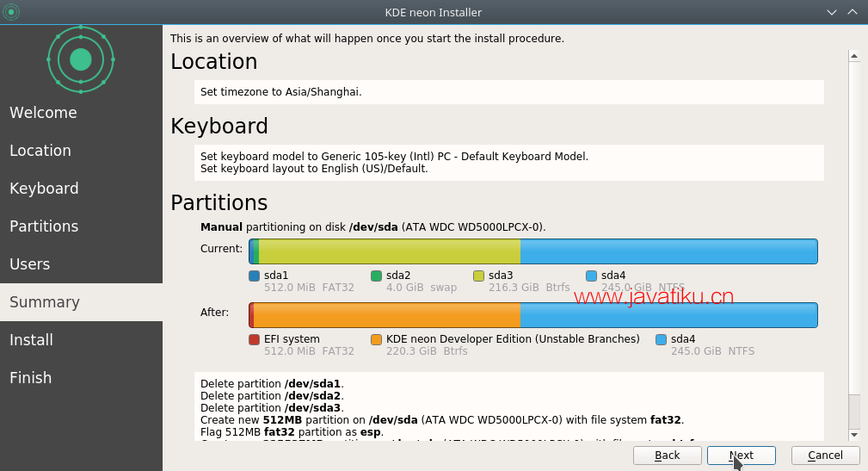Click the vertical scrollbar handle

click(854, 229)
